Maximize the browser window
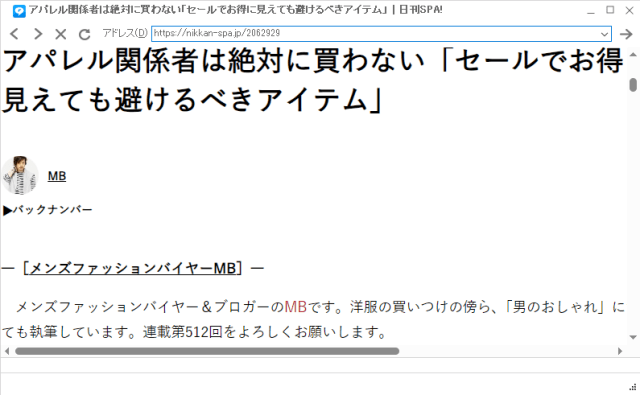This screenshot has height=395, width=640. [610, 10]
